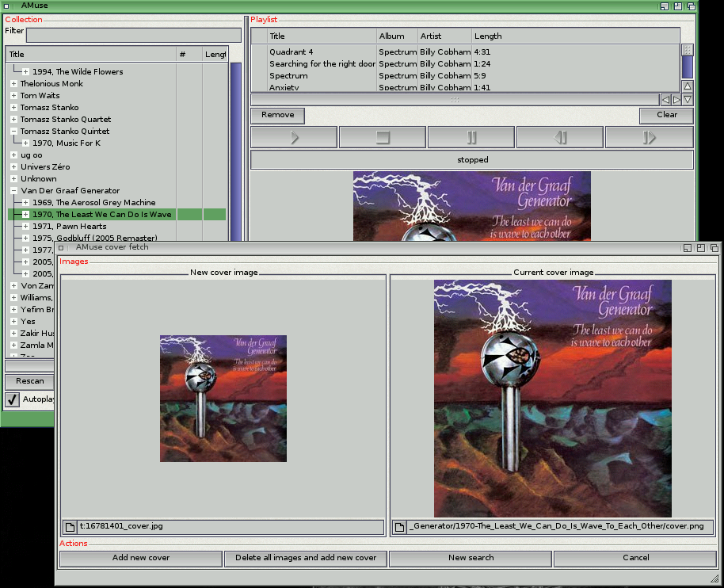Click the AMuse main window close gadget
This screenshot has width=724, height=588.
pos(6,6)
